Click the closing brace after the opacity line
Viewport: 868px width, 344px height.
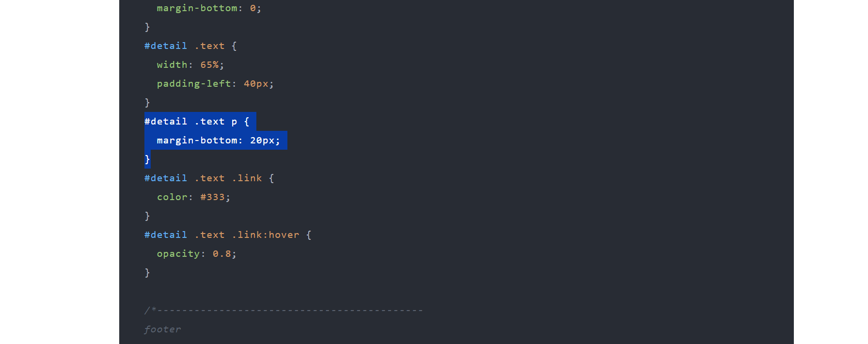(x=147, y=273)
